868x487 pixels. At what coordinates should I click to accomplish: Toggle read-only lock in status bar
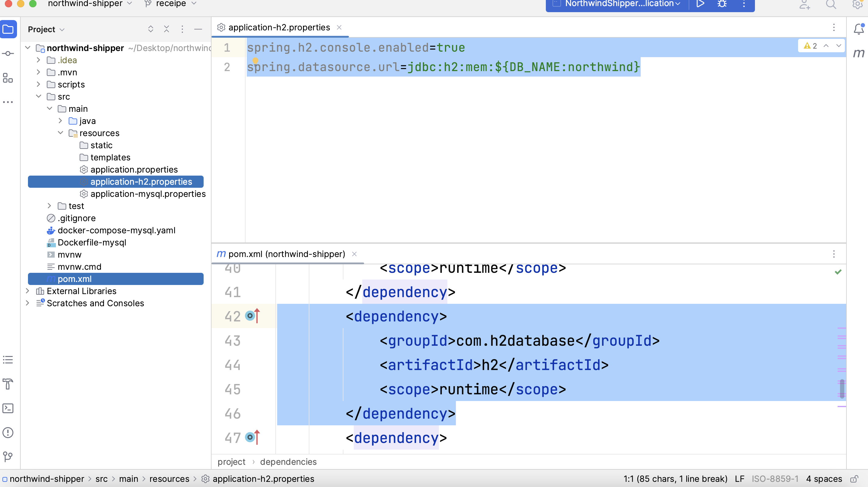pyautogui.click(x=854, y=479)
